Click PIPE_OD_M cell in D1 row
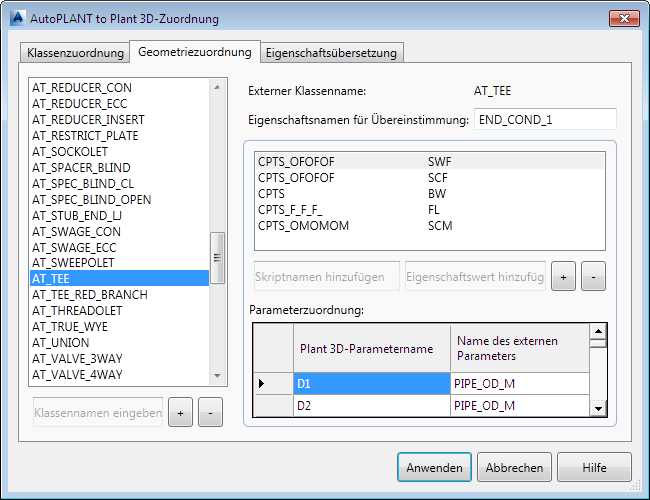Image resolution: width=650 pixels, height=500 pixels. tap(520, 383)
